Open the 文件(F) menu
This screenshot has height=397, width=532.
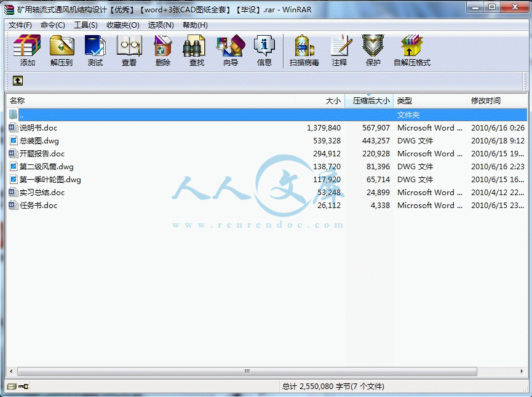20,25
